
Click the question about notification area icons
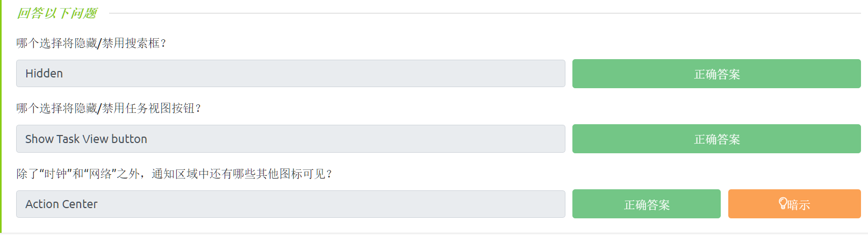[x=175, y=174]
